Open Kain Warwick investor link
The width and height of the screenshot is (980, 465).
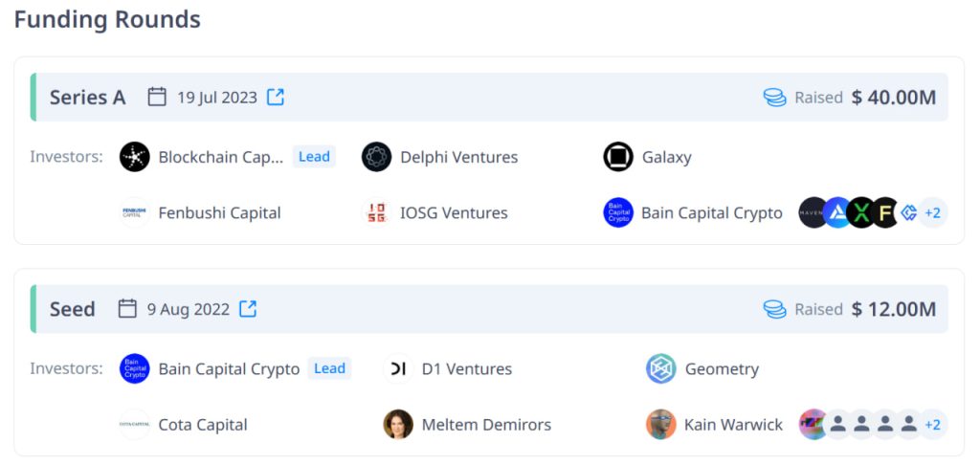click(x=734, y=425)
